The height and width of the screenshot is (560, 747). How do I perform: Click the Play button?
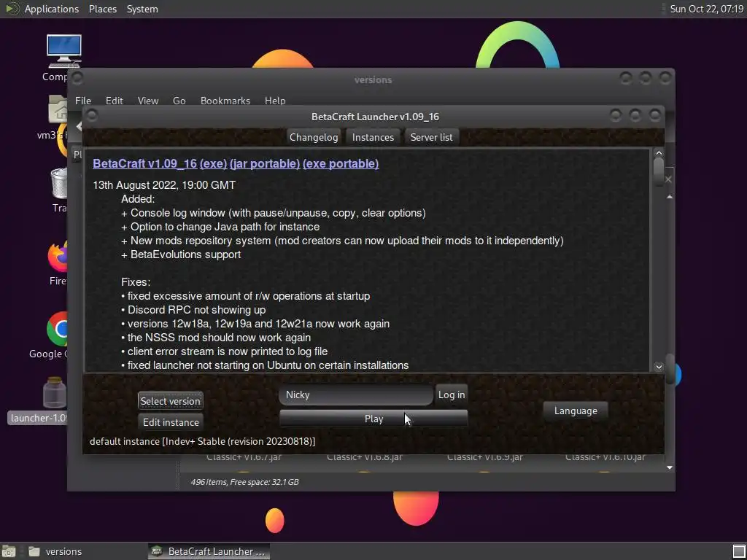coord(373,419)
